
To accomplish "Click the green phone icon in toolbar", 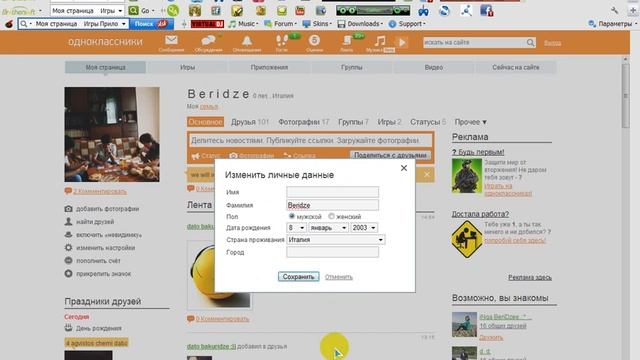I will (x=173, y=11).
